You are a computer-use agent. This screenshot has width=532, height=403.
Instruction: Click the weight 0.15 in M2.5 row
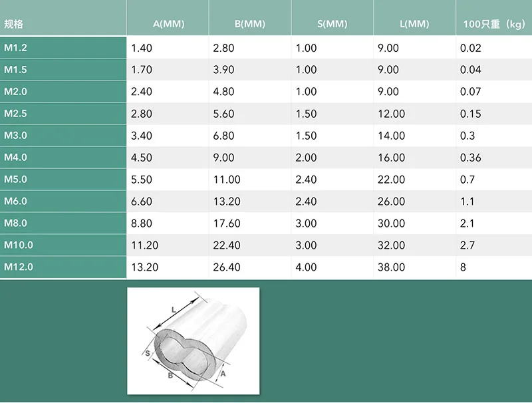(x=471, y=114)
